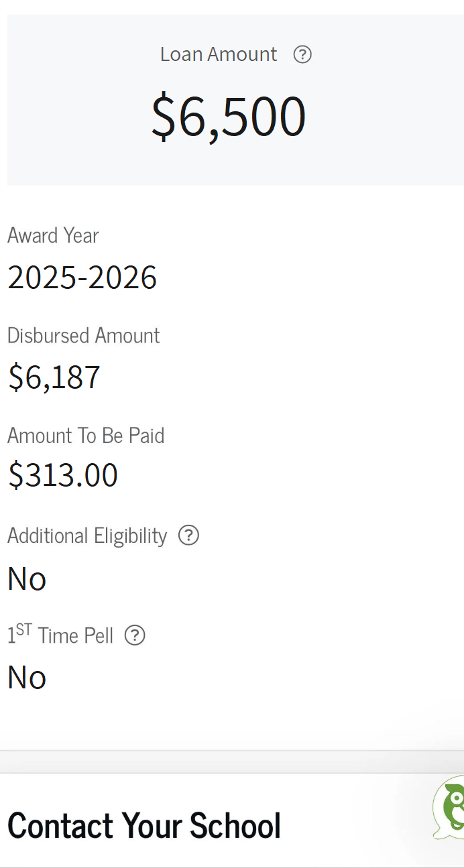Select the $313.00 amount value
464x868 pixels.
tap(63, 475)
